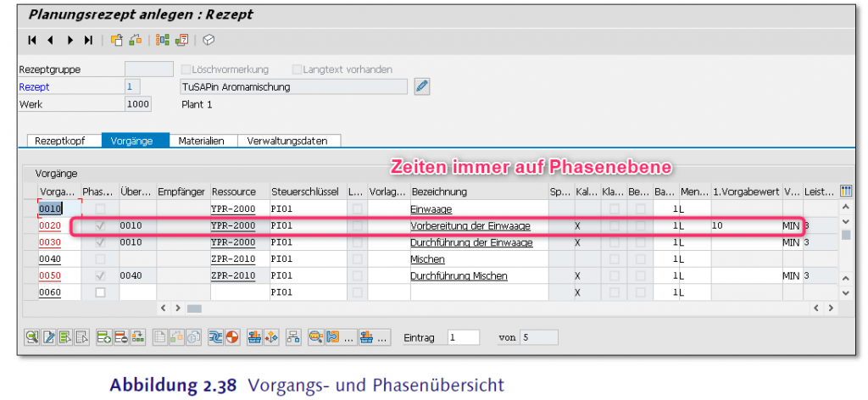Click the cube icon in top toolbar

coord(209,40)
